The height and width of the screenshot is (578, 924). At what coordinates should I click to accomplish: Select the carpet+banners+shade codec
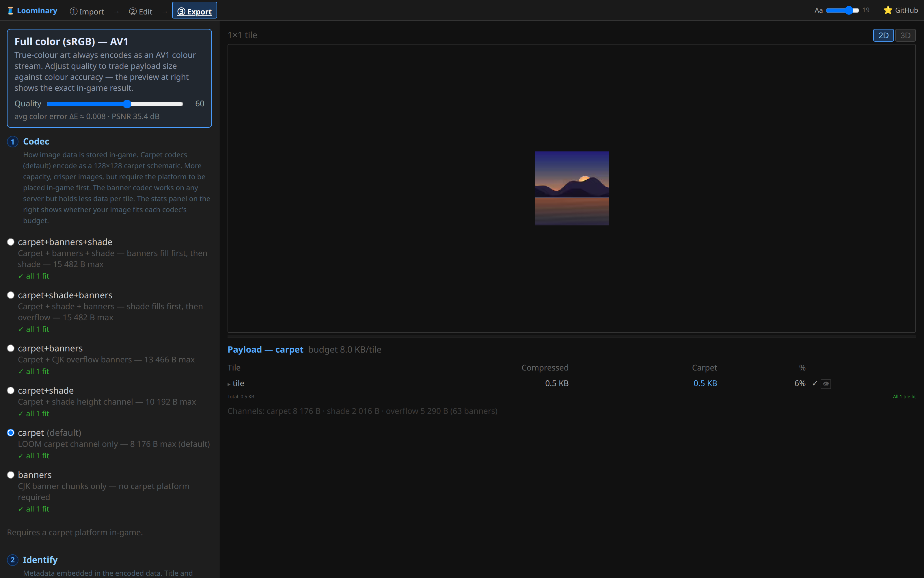tap(11, 242)
